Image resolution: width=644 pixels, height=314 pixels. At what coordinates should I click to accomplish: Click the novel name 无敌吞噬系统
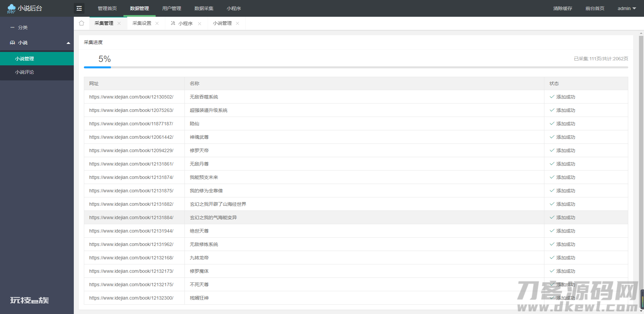point(204,97)
